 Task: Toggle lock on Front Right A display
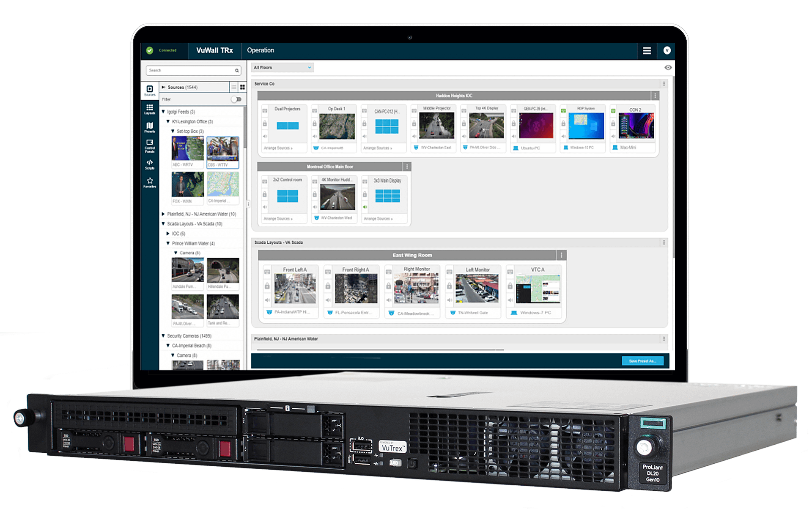328,286
